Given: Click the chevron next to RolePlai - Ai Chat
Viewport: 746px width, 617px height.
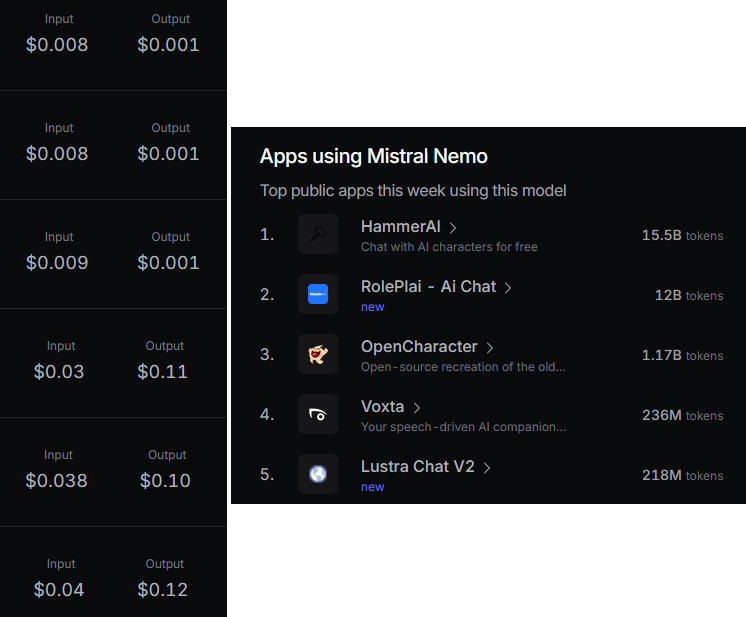Looking at the screenshot, I should pyautogui.click(x=508, y=288).
